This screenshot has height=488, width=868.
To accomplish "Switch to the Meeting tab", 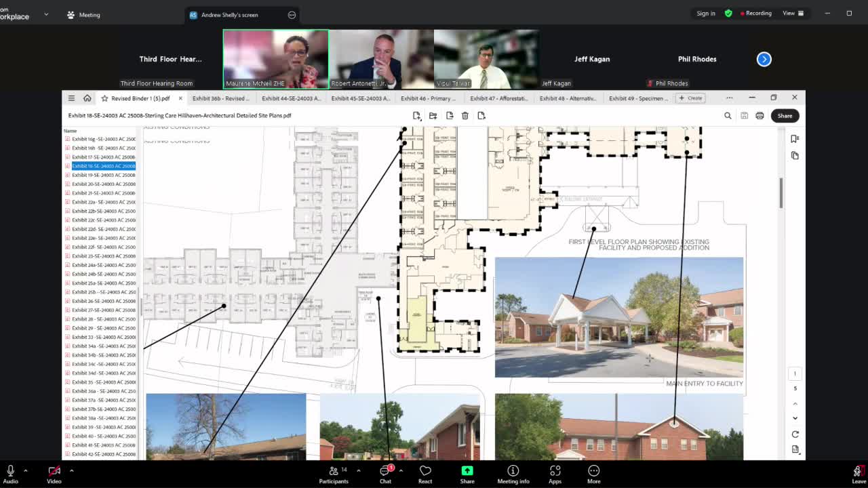I will coord(83,15).
